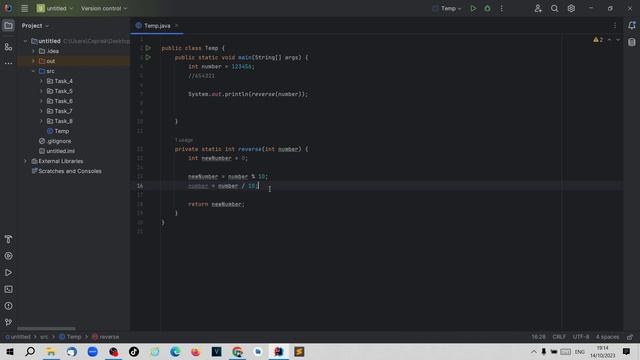
Task: Open File Explorer from taskbar
Action: (51, 352)
